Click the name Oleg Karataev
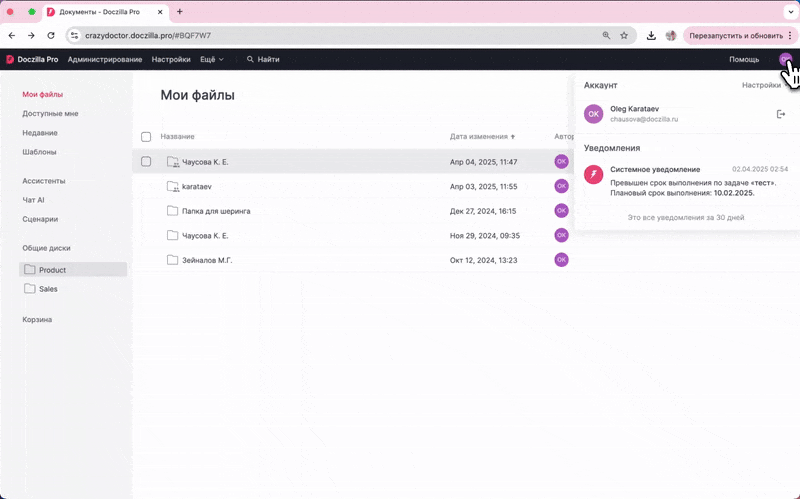Screen dimensions: 800x499 [x=634, y=109]
